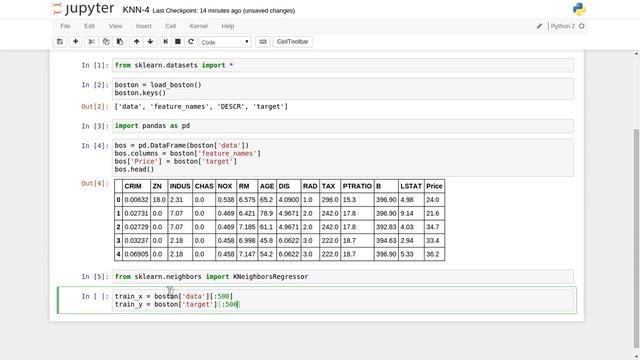Click the B value 394.63
The width and height of the screenshot is (640, 360).
click(x=386, y=241)
